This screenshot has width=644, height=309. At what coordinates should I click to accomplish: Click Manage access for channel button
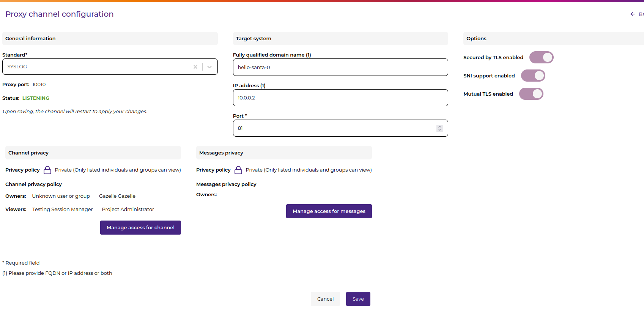(140, 228)
